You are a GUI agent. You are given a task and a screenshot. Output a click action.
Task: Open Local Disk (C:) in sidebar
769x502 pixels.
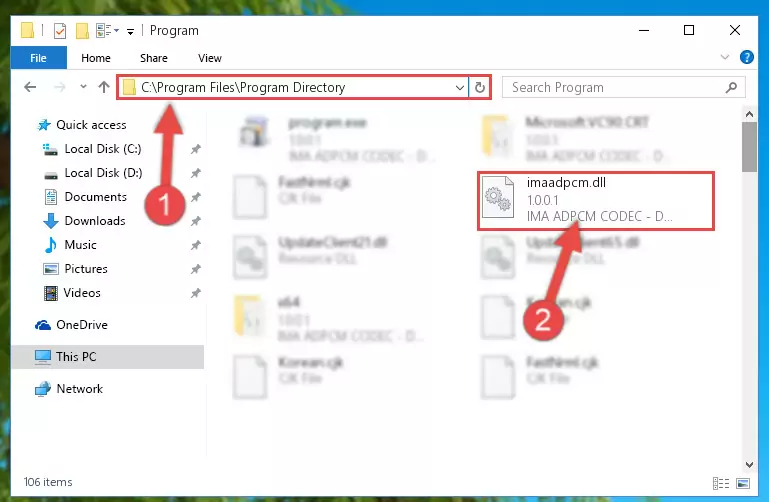[x=103, y=149]
